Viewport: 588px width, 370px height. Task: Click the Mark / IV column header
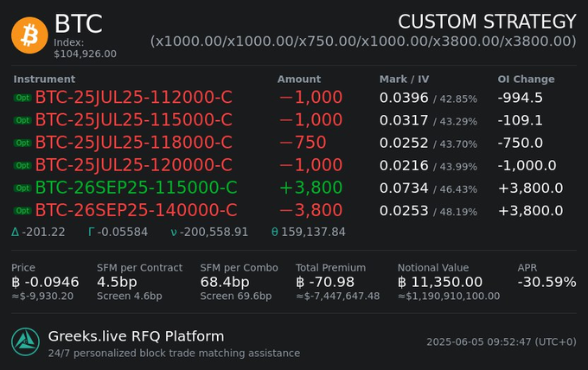tap(405, 80)
